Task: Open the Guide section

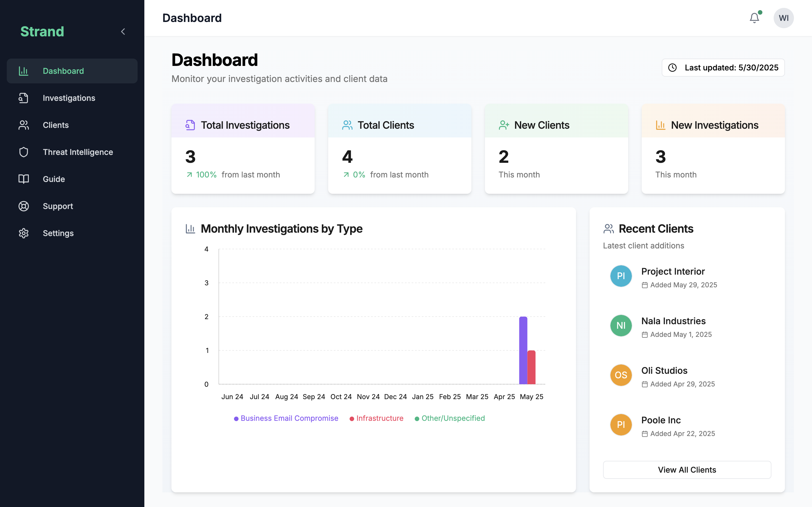Action: click(x=54, y=179)
